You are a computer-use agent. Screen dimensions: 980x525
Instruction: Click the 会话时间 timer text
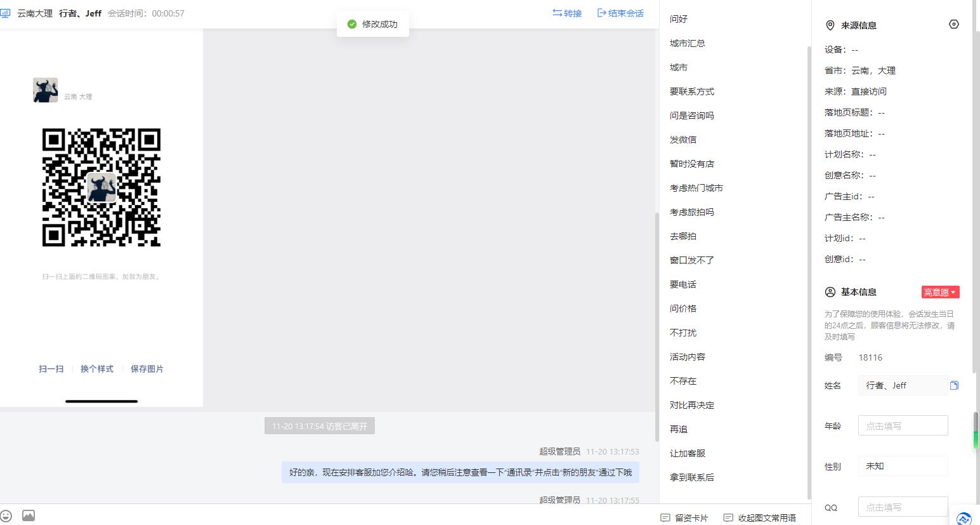(x=146, y=13)
